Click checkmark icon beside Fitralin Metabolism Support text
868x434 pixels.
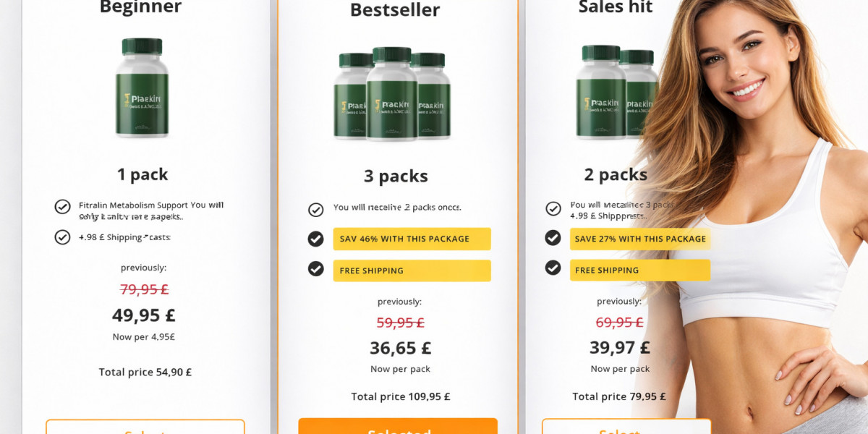[x=63, y=207]
